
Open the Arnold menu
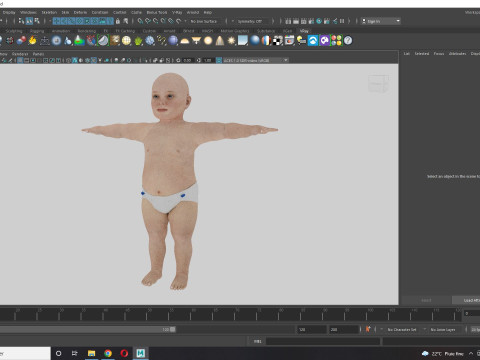pos(192,12)
